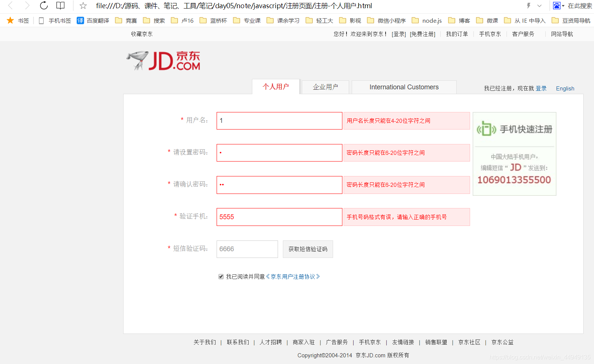This screenshot has width=594, height=364.
Task: Open reading mode book icon
Action: pyautogui.click(x=60, y=6)
